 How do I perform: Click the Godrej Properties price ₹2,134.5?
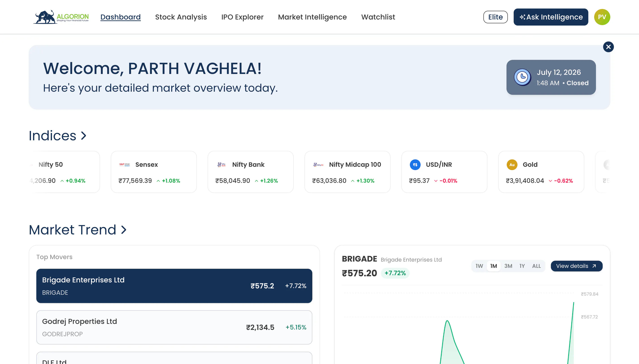260,327
